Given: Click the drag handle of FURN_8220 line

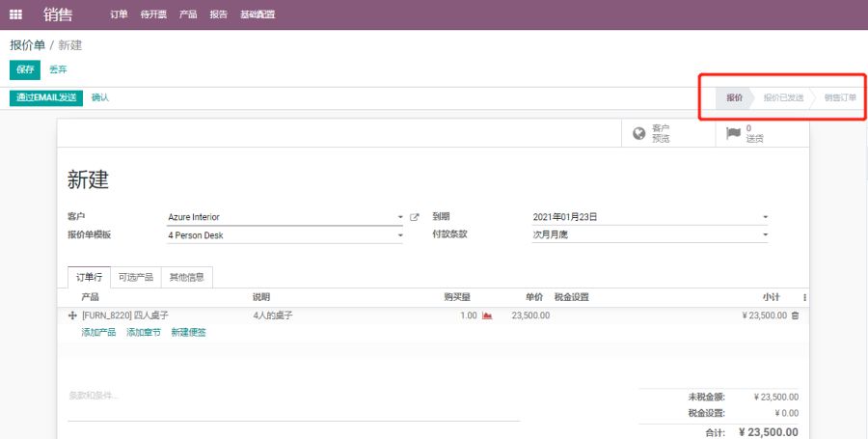Looking at the screenshot, I should tap(72, 316).
